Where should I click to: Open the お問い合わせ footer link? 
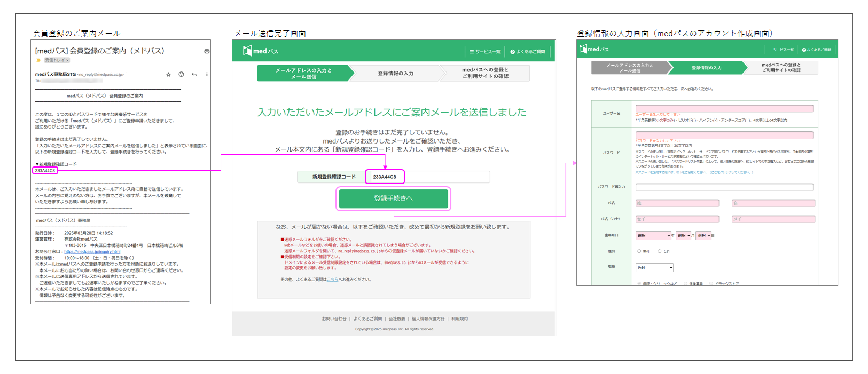[x=334, y=319]
